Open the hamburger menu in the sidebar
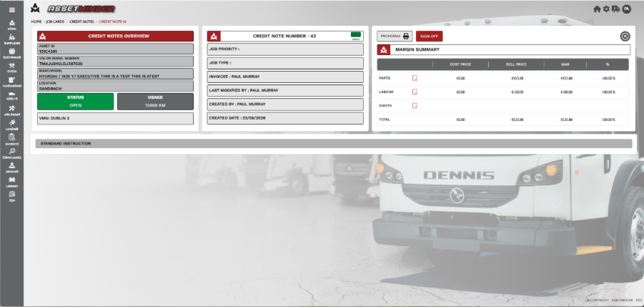The width and height of the screenshot is (644, 307). (12, 10)
